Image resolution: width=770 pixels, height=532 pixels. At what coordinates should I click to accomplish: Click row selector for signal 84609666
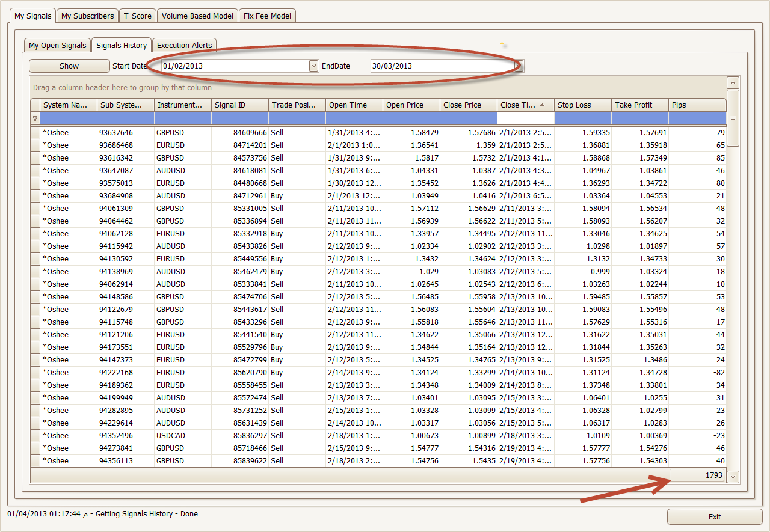pyautogui.click(x=35, y=132)
